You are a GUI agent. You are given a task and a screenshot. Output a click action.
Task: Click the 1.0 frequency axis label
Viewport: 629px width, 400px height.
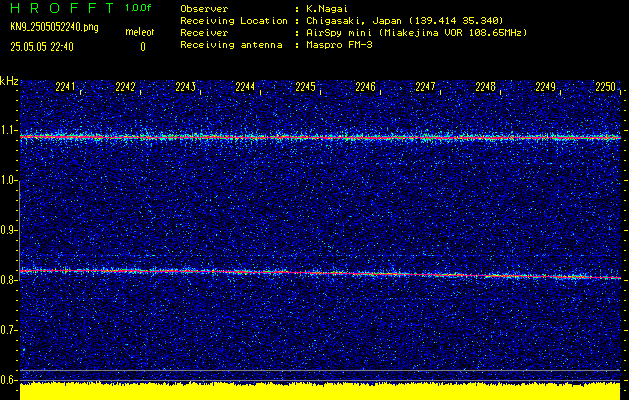pyautogui.click(x=7, y=180)
